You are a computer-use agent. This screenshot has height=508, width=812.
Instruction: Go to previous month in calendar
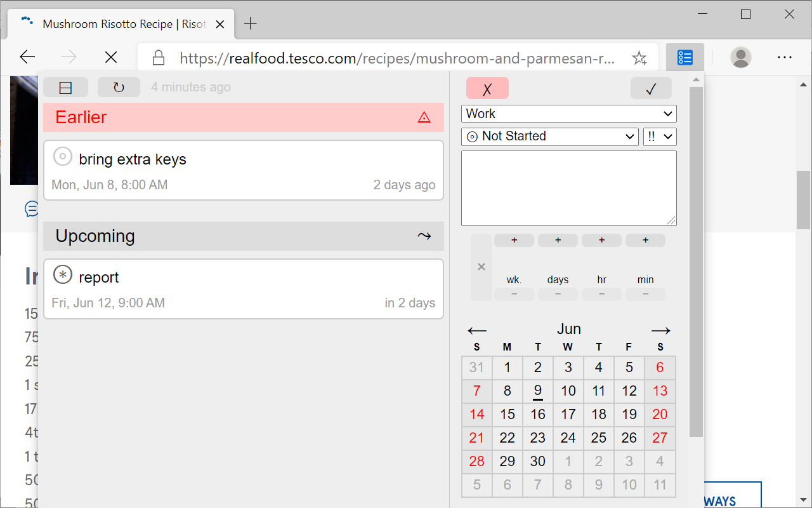[477, 330]
